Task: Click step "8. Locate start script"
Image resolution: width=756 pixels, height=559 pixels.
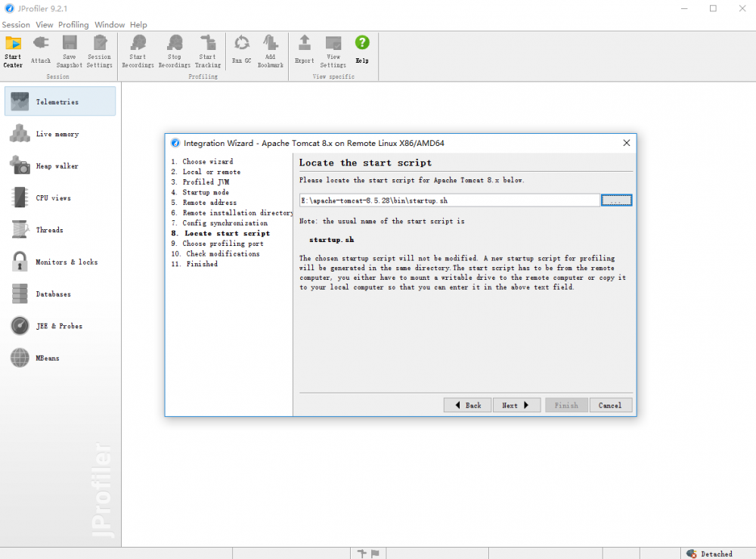Action: point(220,233)
